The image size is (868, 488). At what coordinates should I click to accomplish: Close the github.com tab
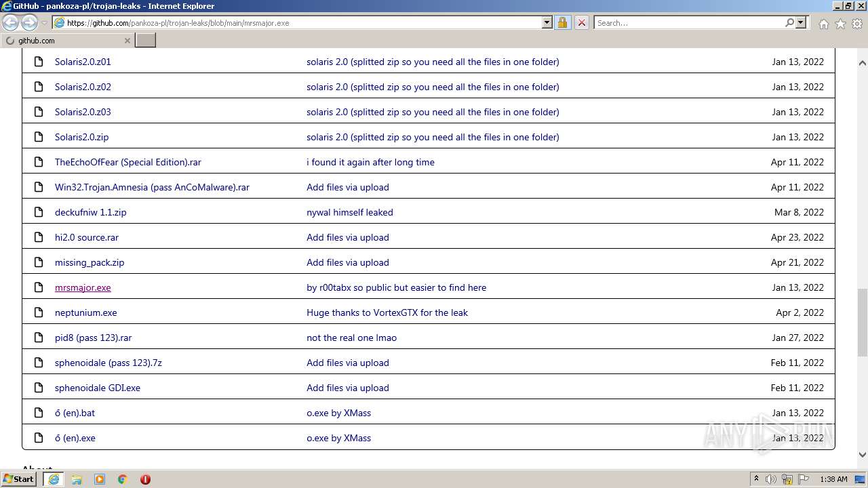click(x=127, y=41)
